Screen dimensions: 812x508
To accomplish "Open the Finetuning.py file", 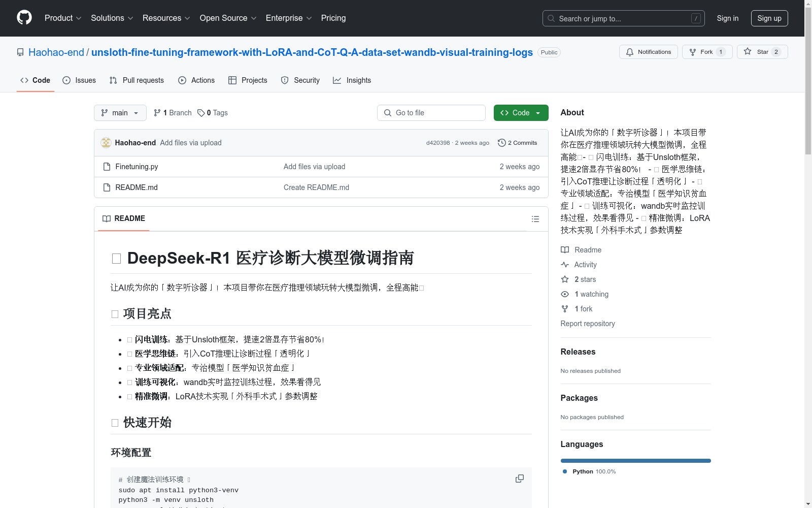I will 137,167.
